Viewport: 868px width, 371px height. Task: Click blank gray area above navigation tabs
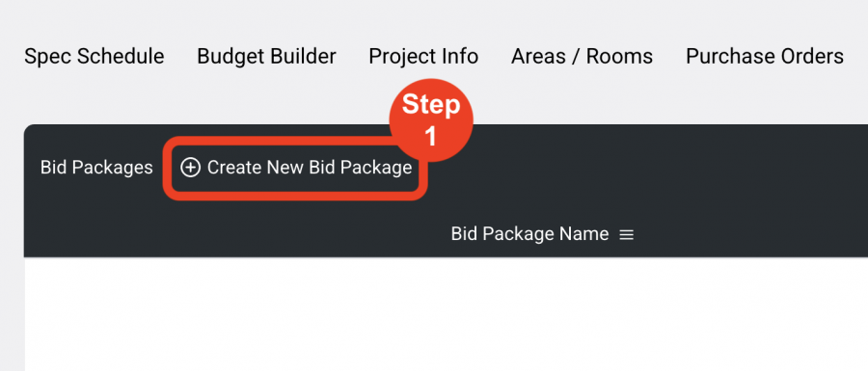tap(434, 19)
